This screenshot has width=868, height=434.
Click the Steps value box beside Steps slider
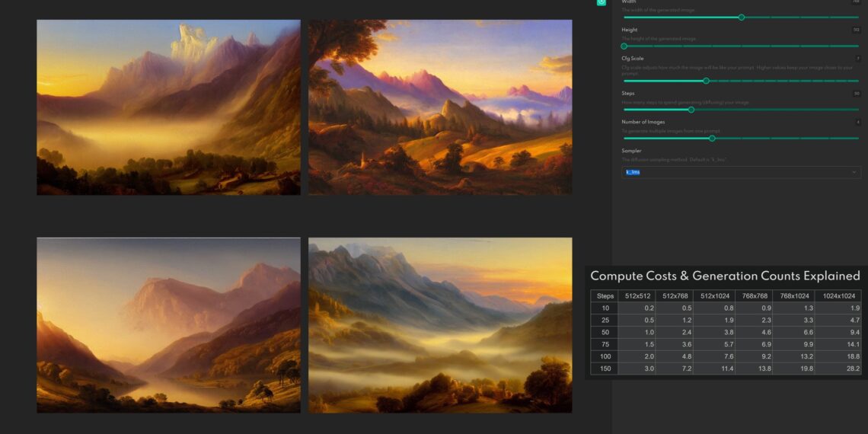click(857, 94)
